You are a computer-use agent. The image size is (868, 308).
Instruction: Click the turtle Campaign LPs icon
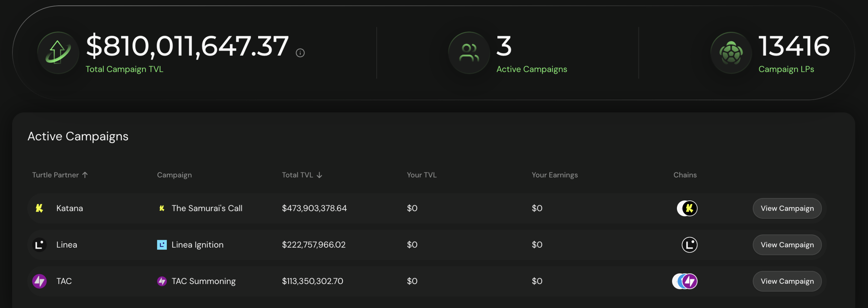(x=731, y=53)
